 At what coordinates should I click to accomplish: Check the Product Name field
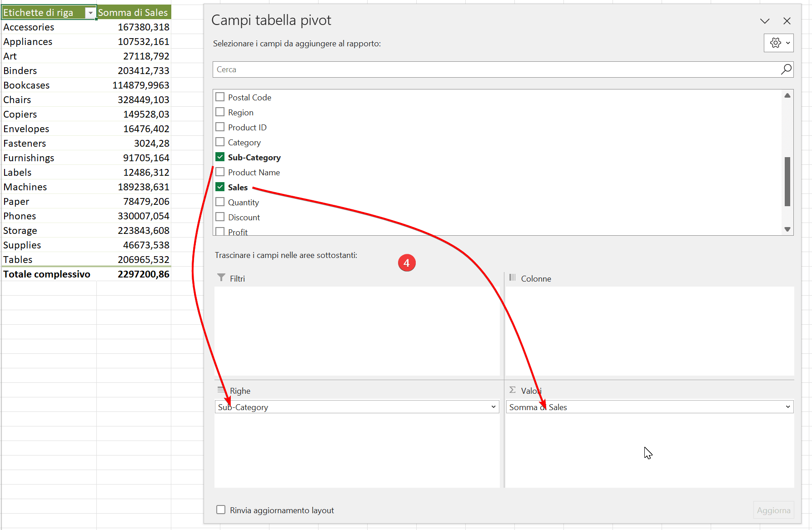[x=220, y=172]
